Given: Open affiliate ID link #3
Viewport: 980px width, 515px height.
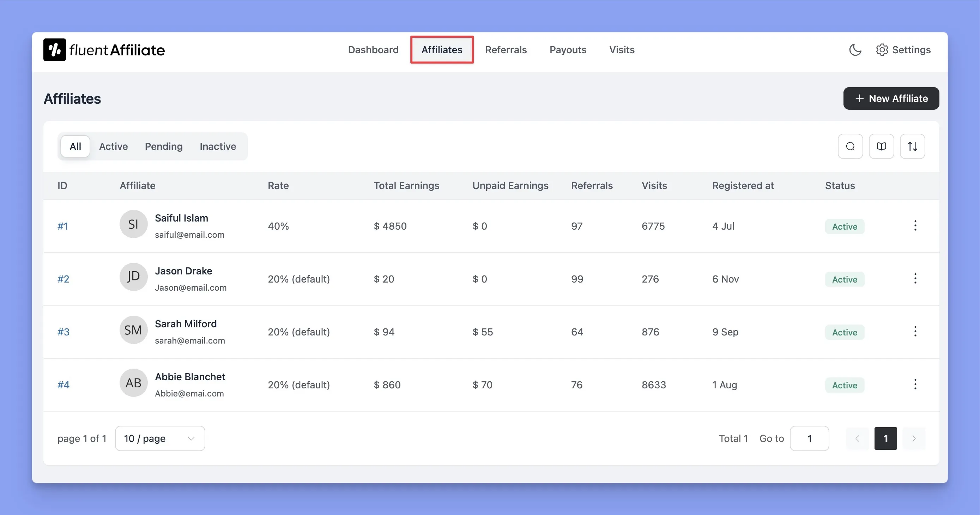Looking at the screenshot, I should (63, 332).
